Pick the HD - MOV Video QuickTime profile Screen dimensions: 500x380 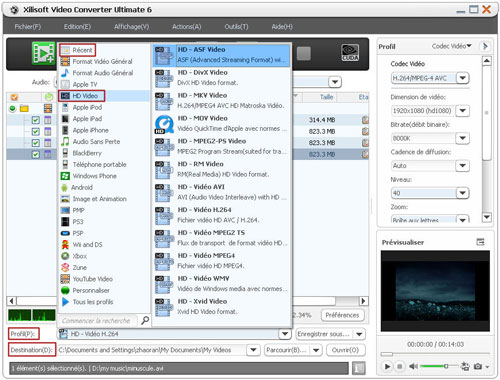pos(222,124)
